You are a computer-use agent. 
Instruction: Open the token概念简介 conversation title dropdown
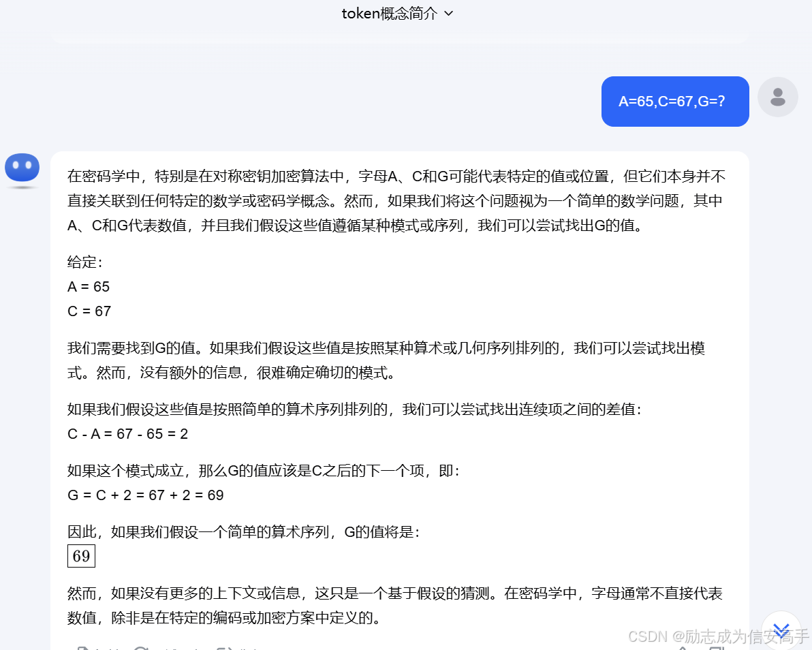pyautogui.click(x=397, y=14)
